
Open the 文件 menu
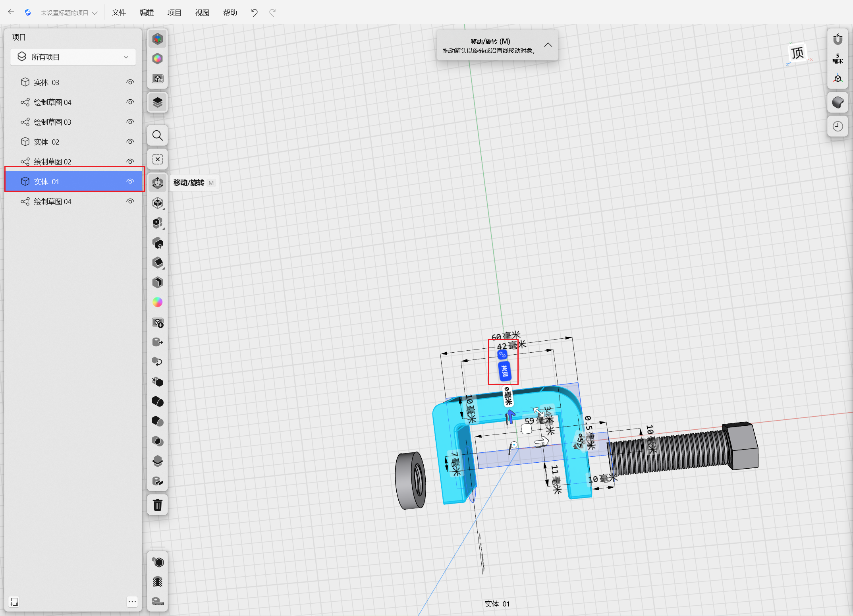[x=119, y=13]
